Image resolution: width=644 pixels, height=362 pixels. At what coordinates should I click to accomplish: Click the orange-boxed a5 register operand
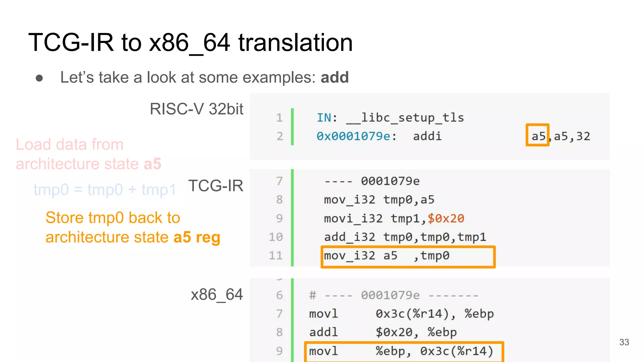click(537, 135)
